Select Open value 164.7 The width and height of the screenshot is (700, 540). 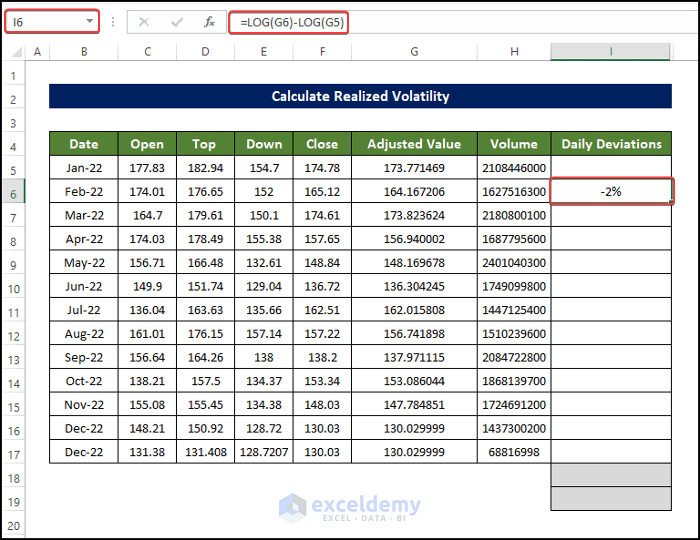pyautogui.click(x=147, y=215)
